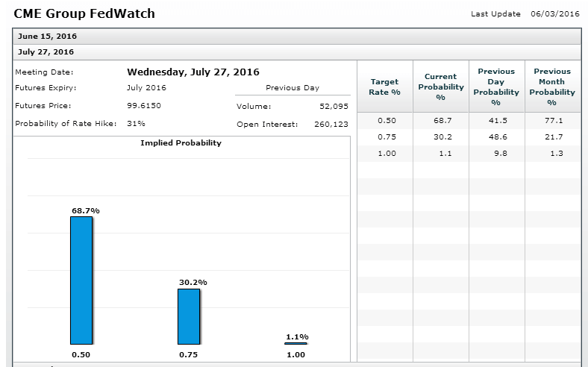Click the Current Probability % column header
This screenshot has height=367, width=588.
(440, 87)
